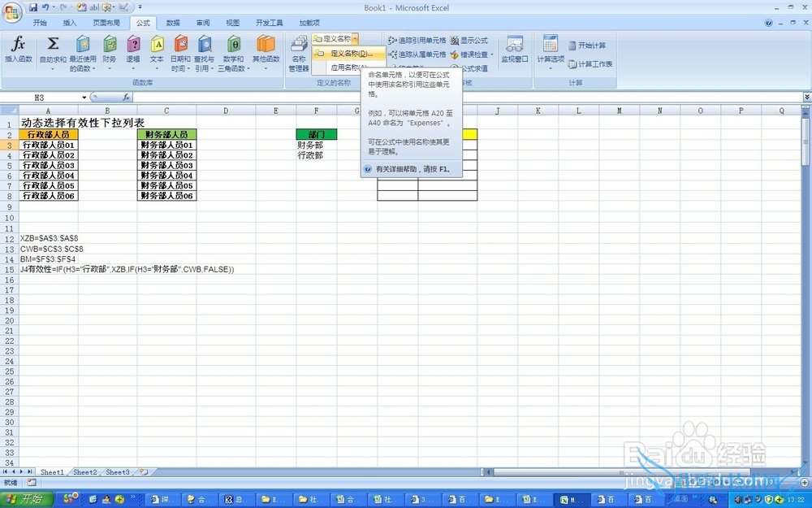Switch to the Sheet3 tab

coord(118,472)
